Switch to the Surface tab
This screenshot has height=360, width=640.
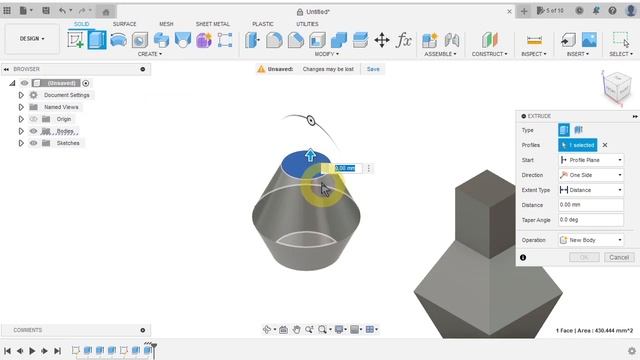tap(124, 24)
